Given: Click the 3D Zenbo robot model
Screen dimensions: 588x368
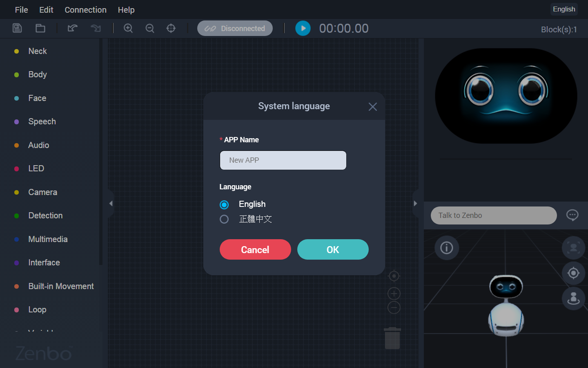Looking at the screenshot, I should click(x=506, y=305).
